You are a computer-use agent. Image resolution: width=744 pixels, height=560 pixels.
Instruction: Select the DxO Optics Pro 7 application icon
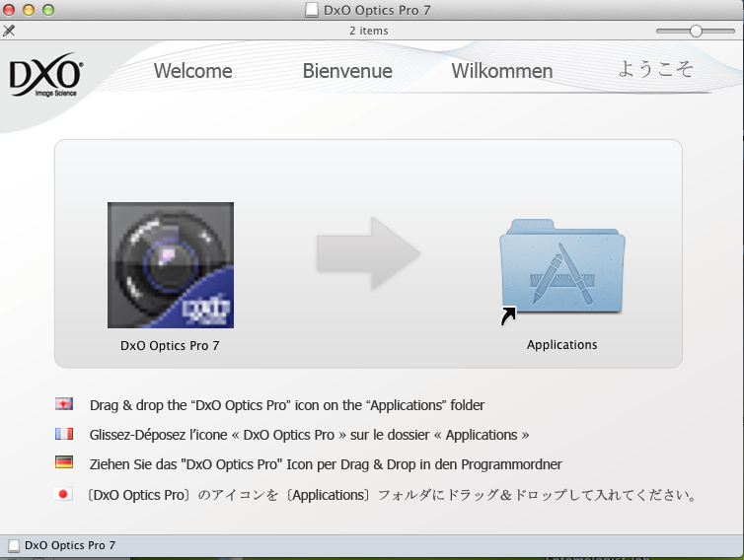pos(171,265)
